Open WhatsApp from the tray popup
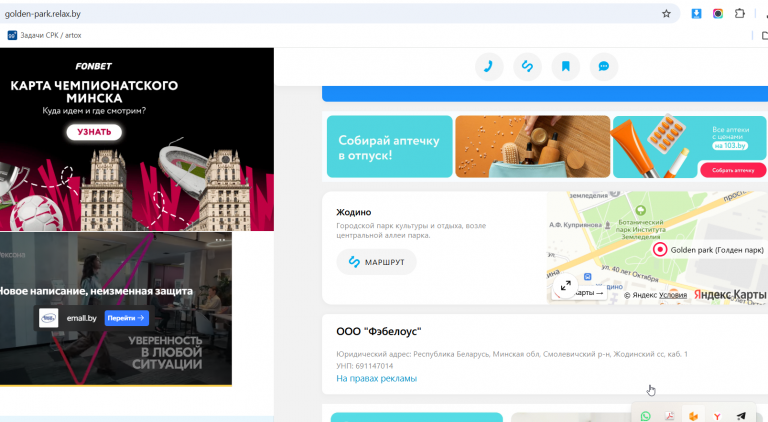Image resolution: width=768 pixels, height=422 pixels. [645, 416]
